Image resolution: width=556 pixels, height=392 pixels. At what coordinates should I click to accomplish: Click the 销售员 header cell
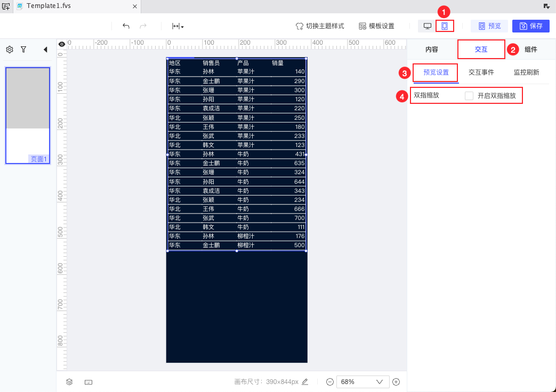pyautogui.click(x=211, y=63)
